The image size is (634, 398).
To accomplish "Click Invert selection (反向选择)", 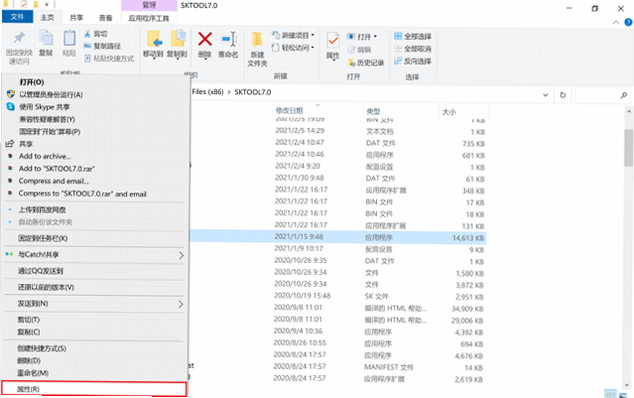I will point(413,61).
